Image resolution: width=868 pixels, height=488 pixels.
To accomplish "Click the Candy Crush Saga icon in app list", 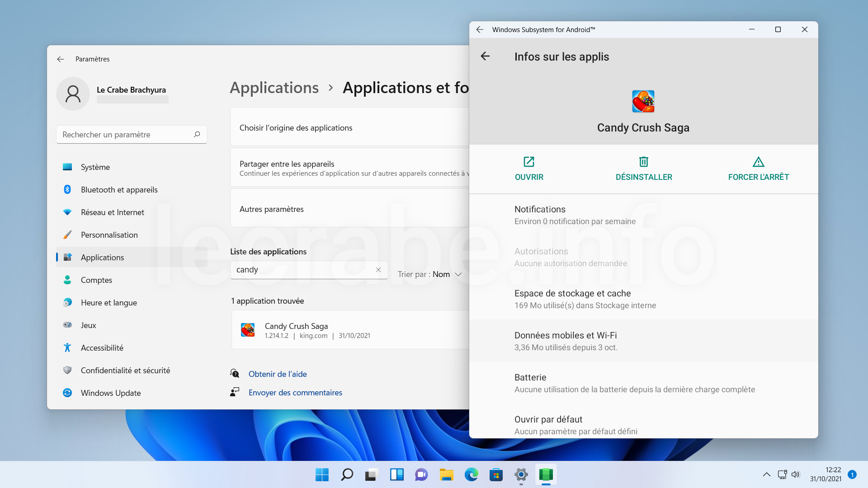I will pos(248,330).
